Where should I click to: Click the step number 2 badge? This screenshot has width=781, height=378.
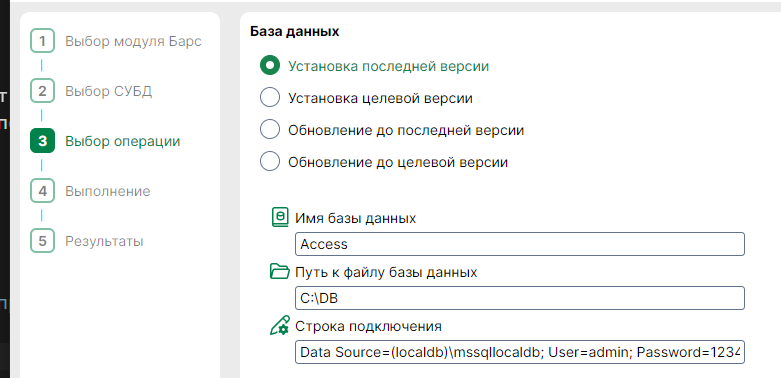click(42, 91)
